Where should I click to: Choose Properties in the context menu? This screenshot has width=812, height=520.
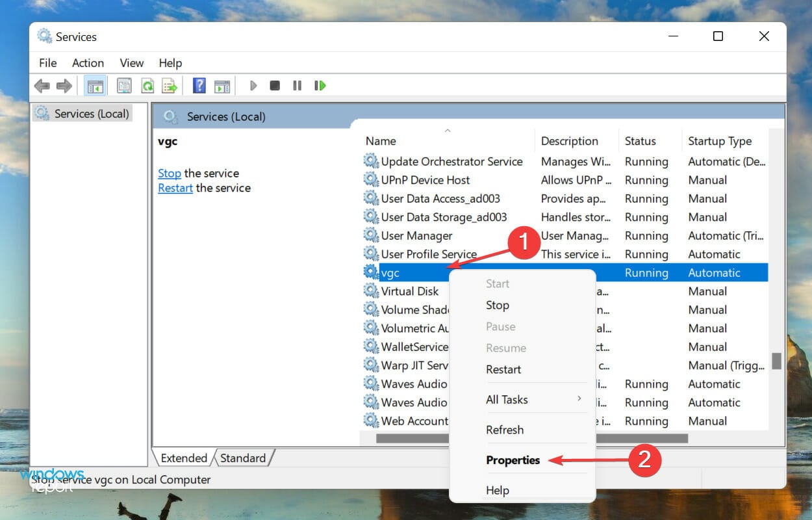513,460
